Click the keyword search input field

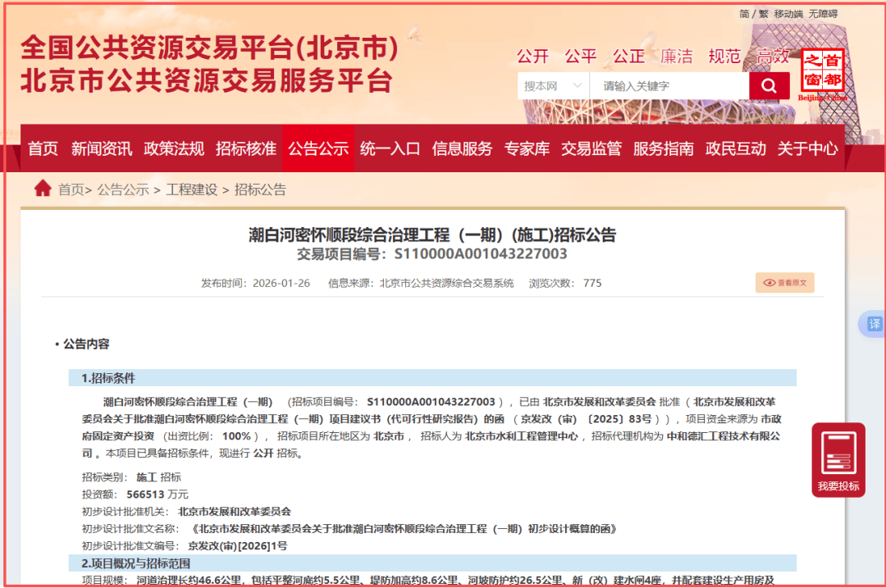click(x=669, y=86)
